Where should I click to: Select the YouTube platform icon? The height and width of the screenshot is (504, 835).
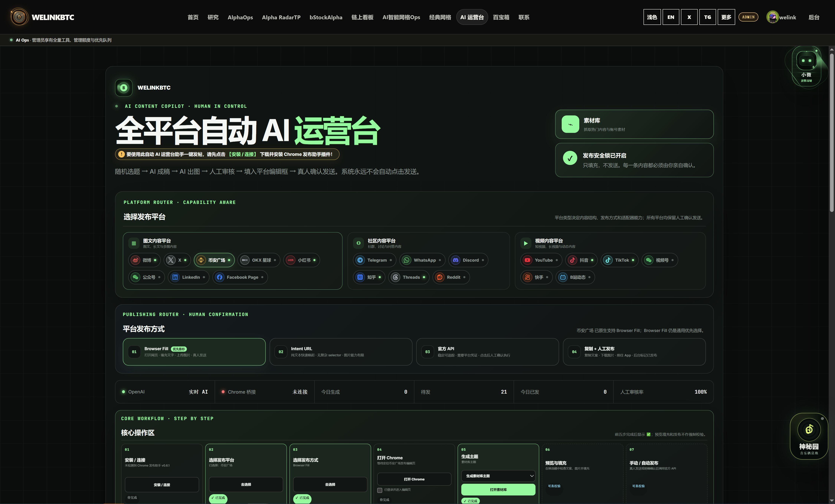(x=527, y=260)
